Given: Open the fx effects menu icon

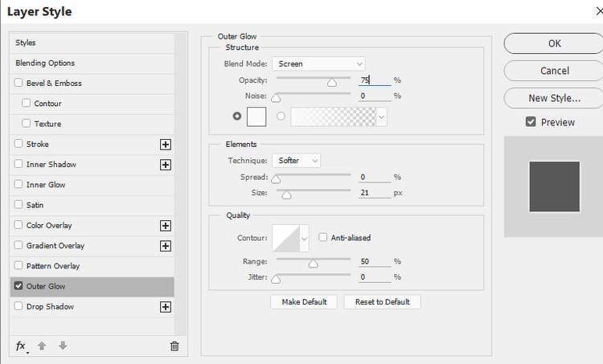Looking at the screenshot, I should pos(21,346).
